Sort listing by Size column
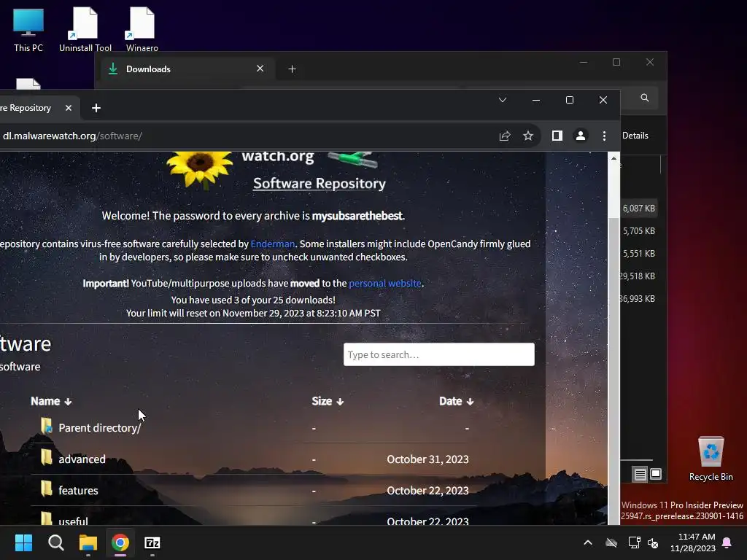The image size is (747, 560). pos(328,402)
